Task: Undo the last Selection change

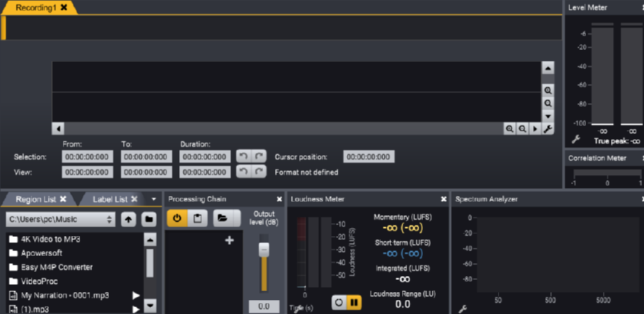Action: [243, 156]
